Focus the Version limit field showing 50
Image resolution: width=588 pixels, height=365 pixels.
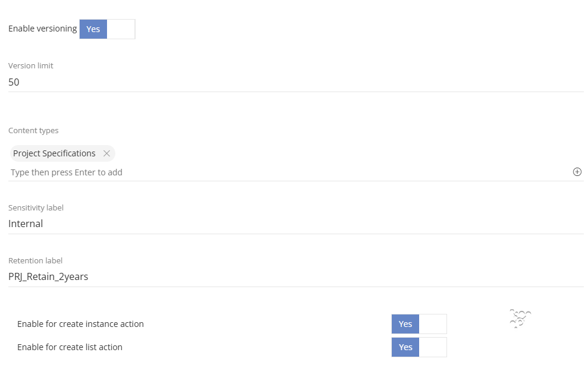296,82
